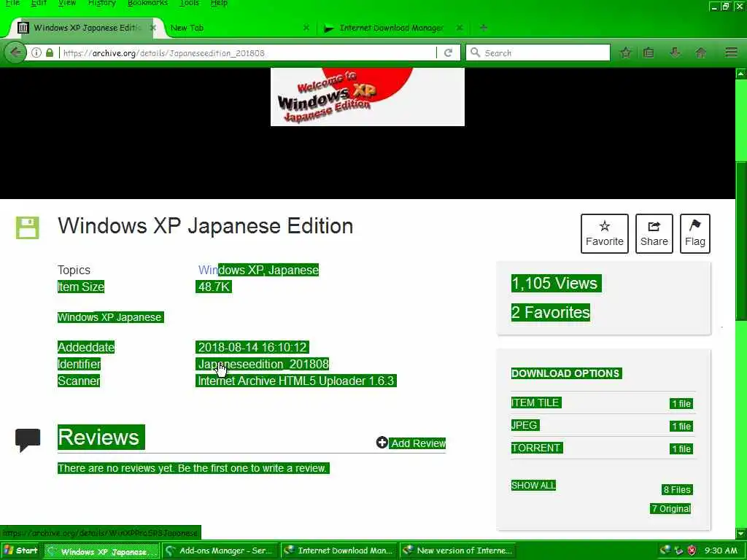
Task: Switch to Windows XP Japanese Edition tab
Action: pyautogui.click(x=86, y=28)
